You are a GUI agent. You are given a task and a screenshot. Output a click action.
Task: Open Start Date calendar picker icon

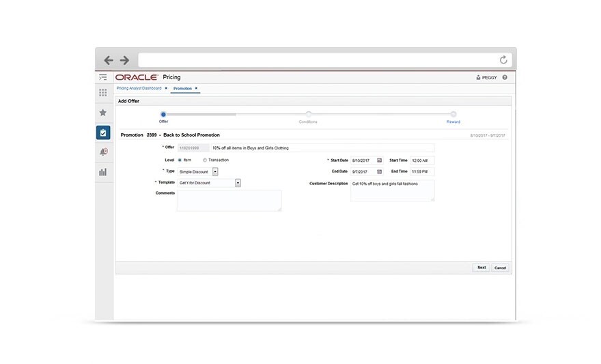click(380, 160)
